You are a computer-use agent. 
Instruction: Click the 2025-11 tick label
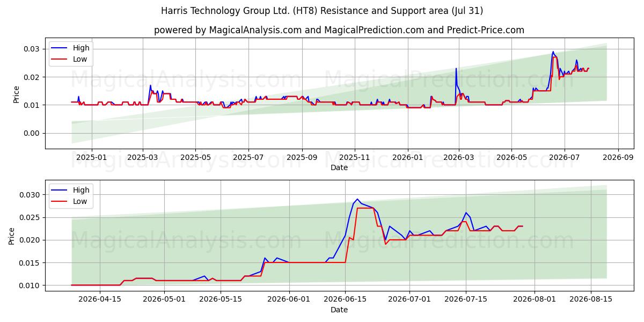(x=354, y=157)
